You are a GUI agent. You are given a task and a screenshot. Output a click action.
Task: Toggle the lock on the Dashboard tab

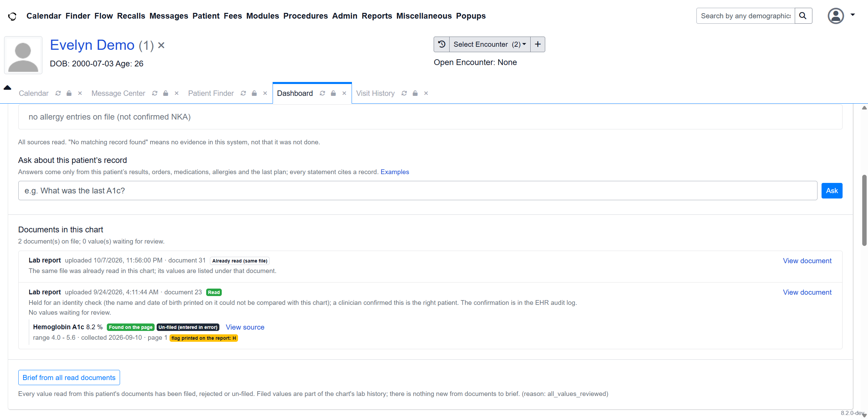pyautogui.click(x=333, y=93)
